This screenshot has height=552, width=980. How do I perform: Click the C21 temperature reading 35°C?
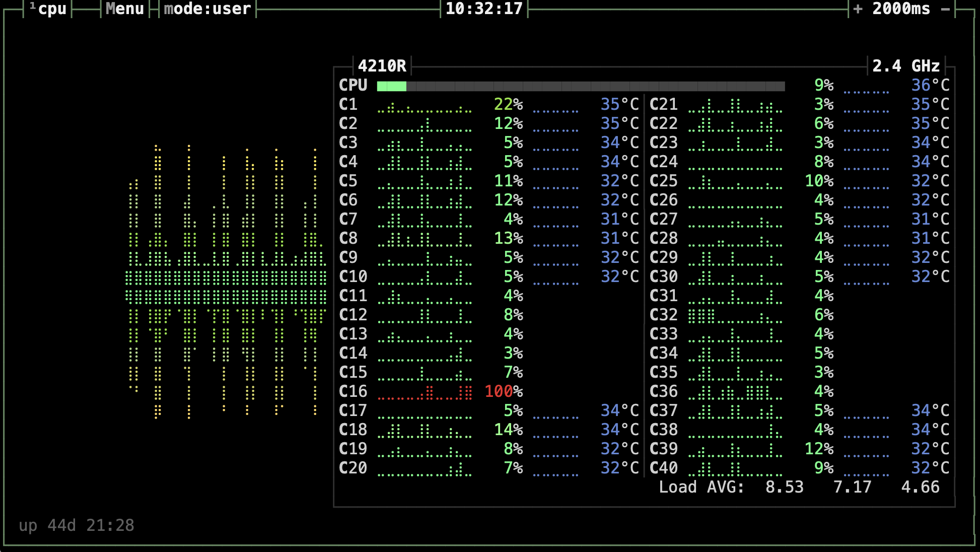pos(929,104)
